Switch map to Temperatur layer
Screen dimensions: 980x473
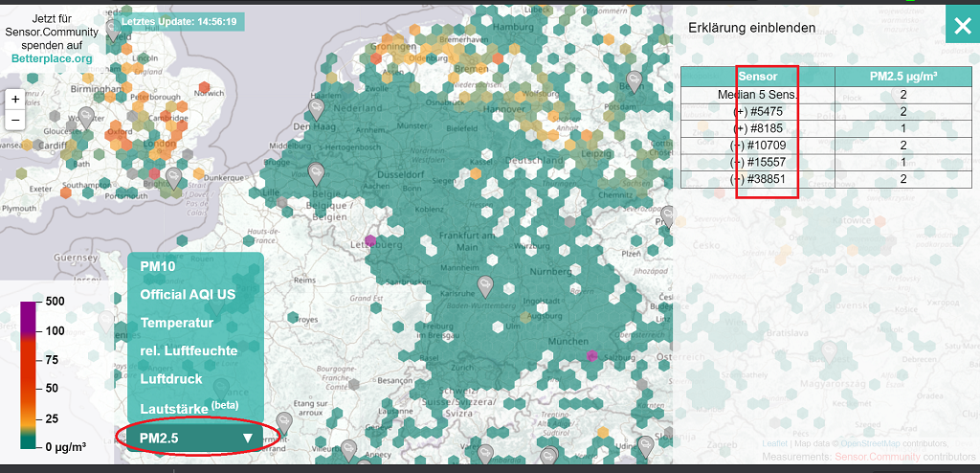point(174,323)
